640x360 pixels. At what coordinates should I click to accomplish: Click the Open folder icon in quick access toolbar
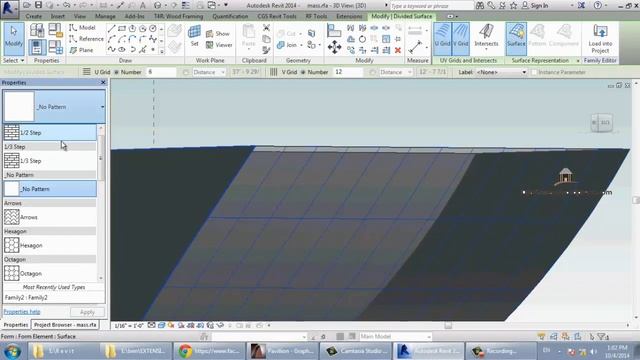tap(27, 5)
